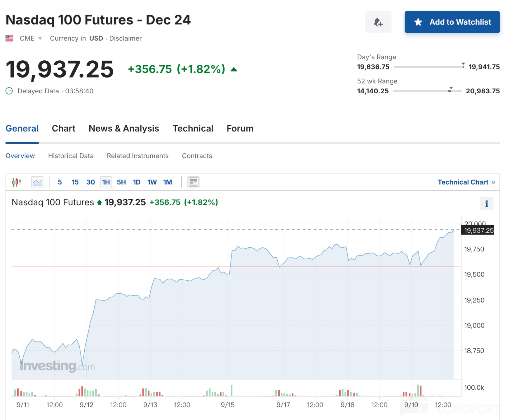505x420 pixels.
Task: Go to Historical Data sub-tab
Action: coord(71,156)
